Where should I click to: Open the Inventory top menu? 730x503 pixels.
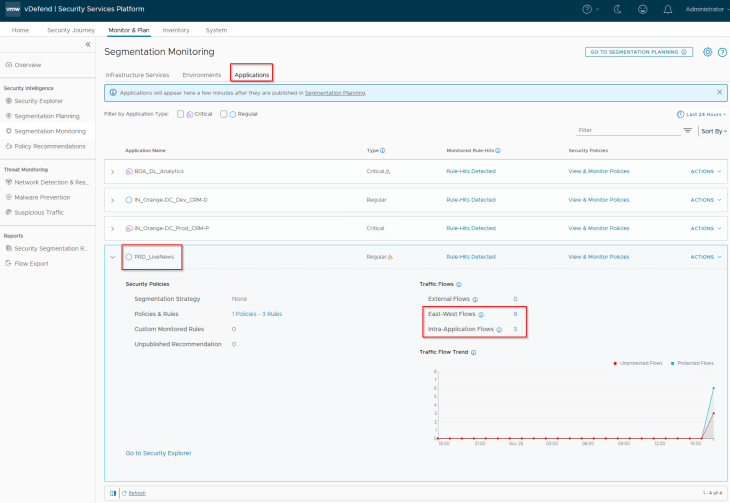tap(175, 30)
